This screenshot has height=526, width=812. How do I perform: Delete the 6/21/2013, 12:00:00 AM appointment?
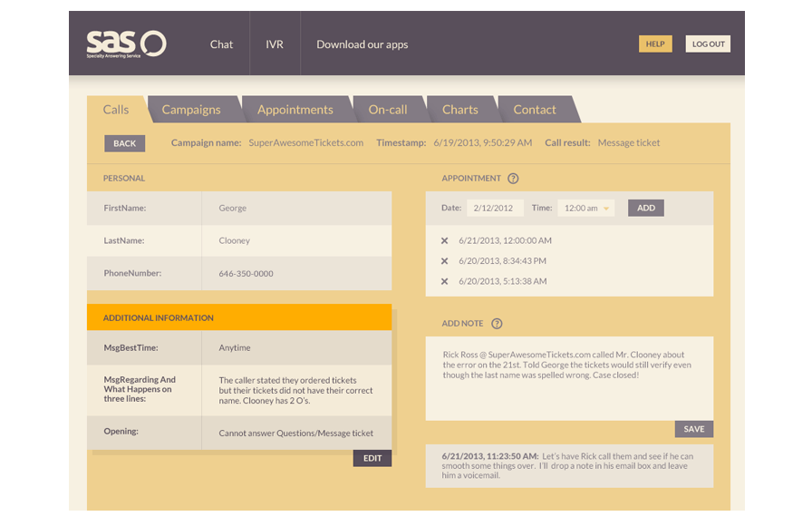(444, 240)
